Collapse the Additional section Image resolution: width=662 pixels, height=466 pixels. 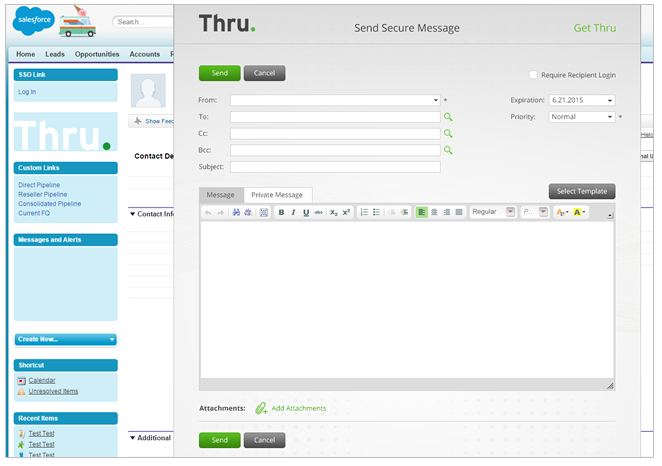(x=133, y=439)
